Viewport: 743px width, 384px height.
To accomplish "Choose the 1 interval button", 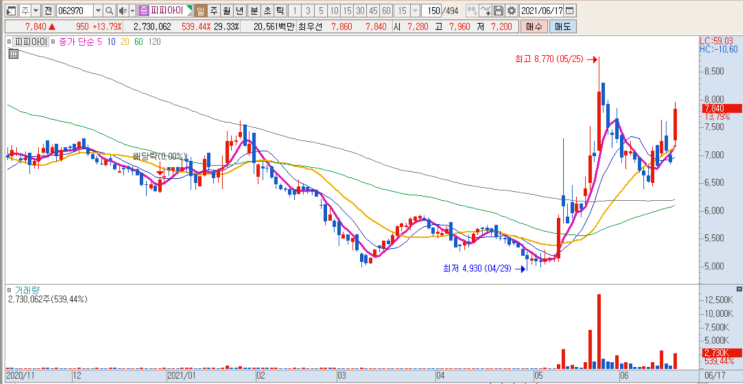I will pos(295,10).
